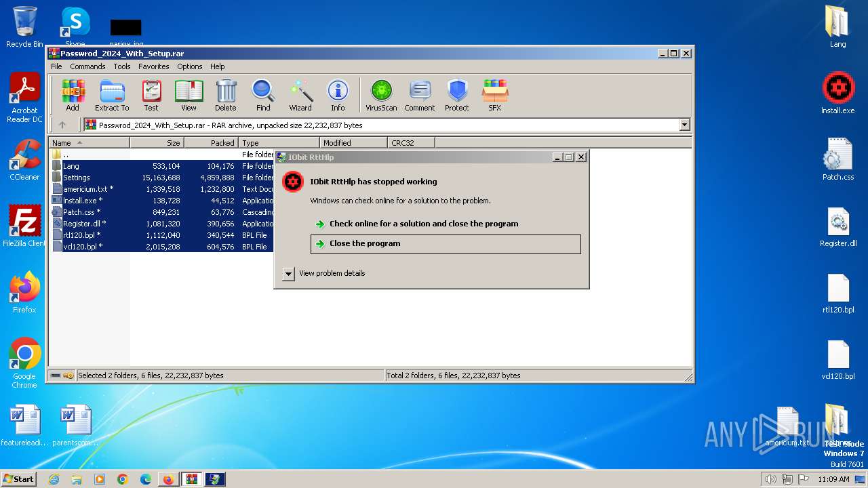
Task: Check online for a solution and close the program
Action: 446,224
